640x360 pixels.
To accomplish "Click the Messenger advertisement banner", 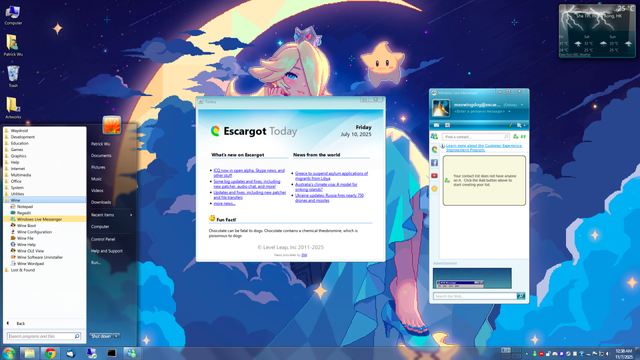I will tap(472, 278).
